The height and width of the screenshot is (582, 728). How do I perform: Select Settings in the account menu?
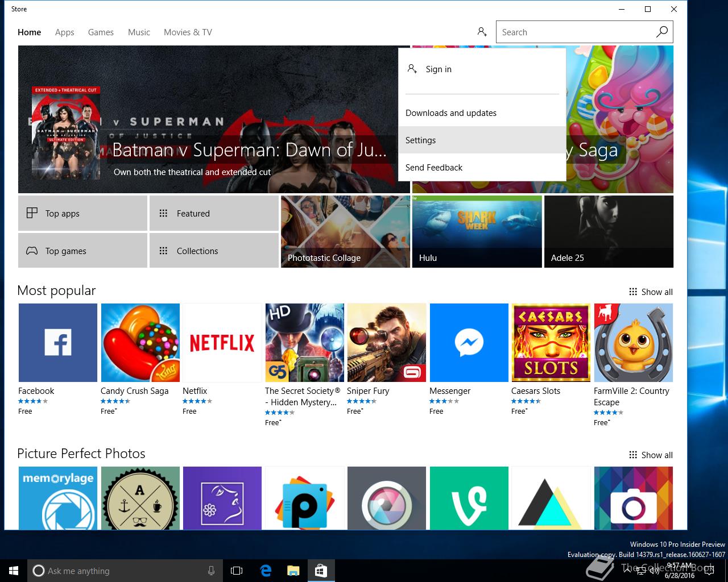[482, 140]
